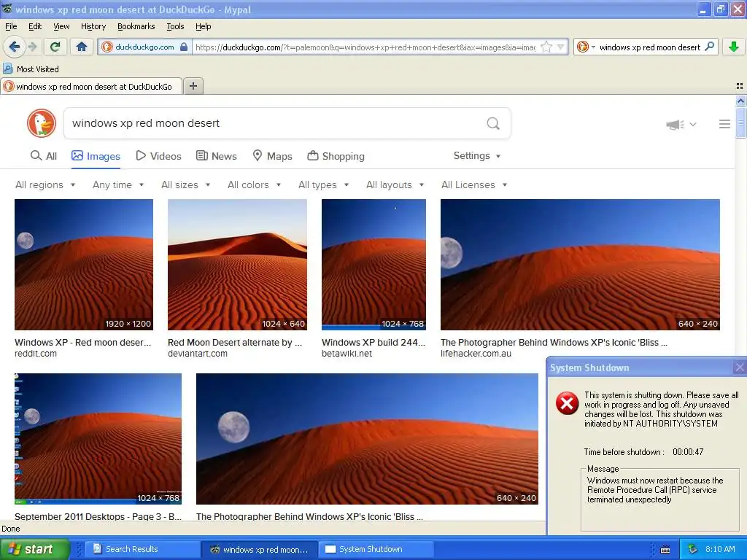Image resolution: width=747 pixels, height=560 pixels.
Task: Open the 1920 × 1200 red moon thumbnail
Action: [x=84, y=264]
